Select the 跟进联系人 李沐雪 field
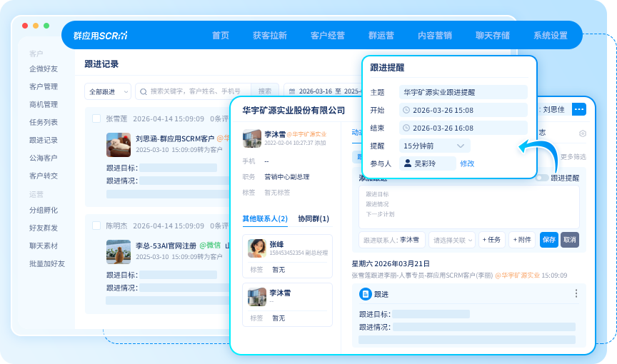The image size is (617, 364). [x=391, y=240]
